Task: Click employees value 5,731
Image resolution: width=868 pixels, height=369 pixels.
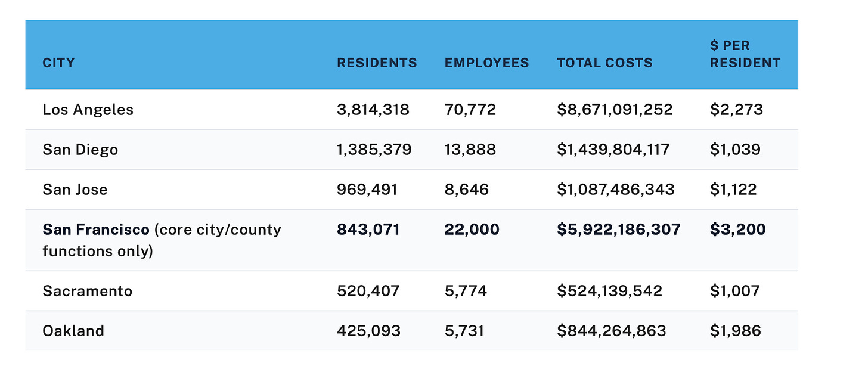Action: click(466, 331)
